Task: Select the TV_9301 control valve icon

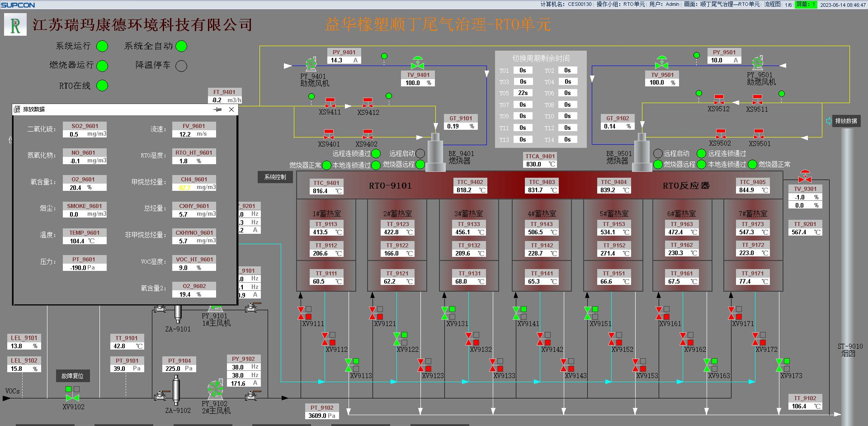Action: 805,177
